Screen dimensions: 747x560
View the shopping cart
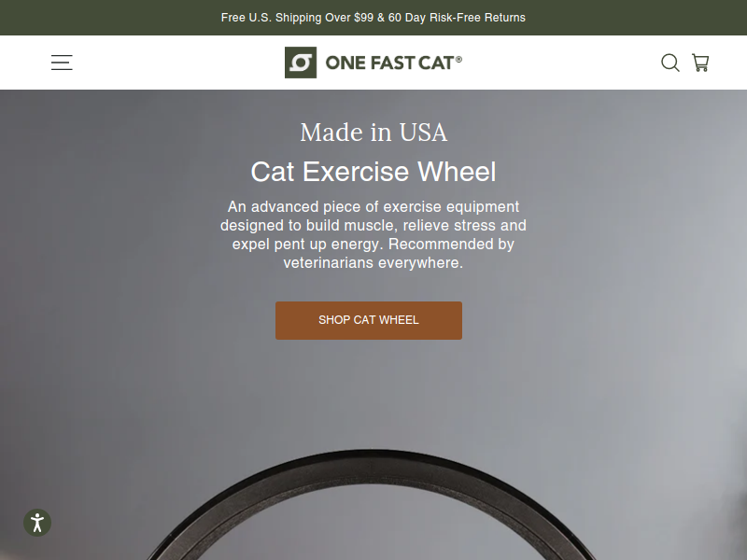pos(700,63)
